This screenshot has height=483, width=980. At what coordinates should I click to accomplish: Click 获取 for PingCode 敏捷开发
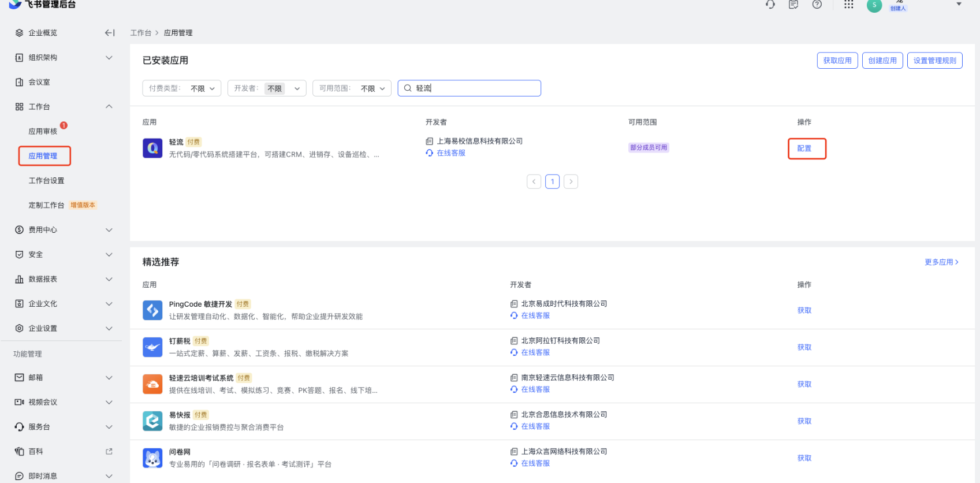coord(804,310)
